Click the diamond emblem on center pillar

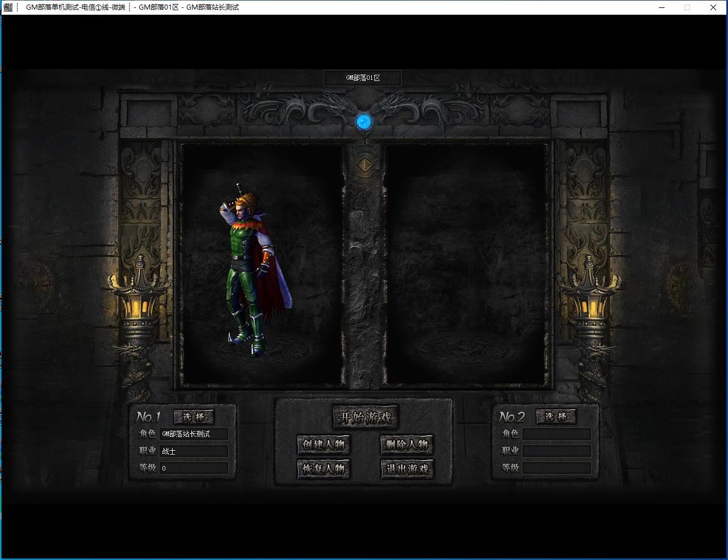coord(365,165)
